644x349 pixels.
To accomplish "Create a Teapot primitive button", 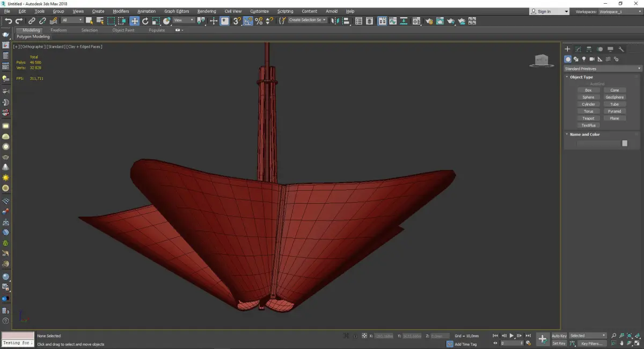I will (x=588, y=118).
